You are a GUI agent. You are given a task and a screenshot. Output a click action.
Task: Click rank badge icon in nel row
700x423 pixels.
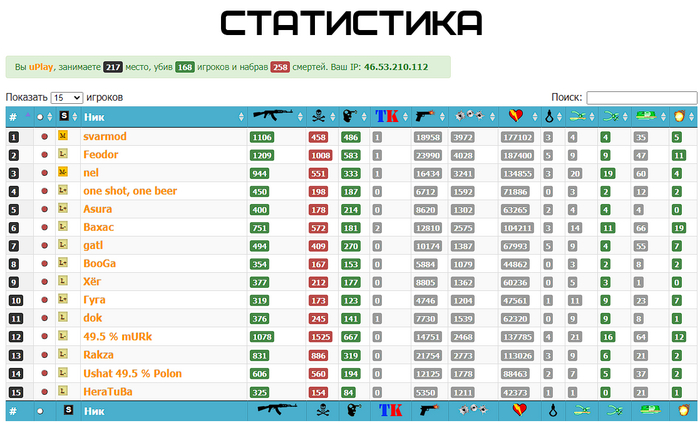(62, 172)
